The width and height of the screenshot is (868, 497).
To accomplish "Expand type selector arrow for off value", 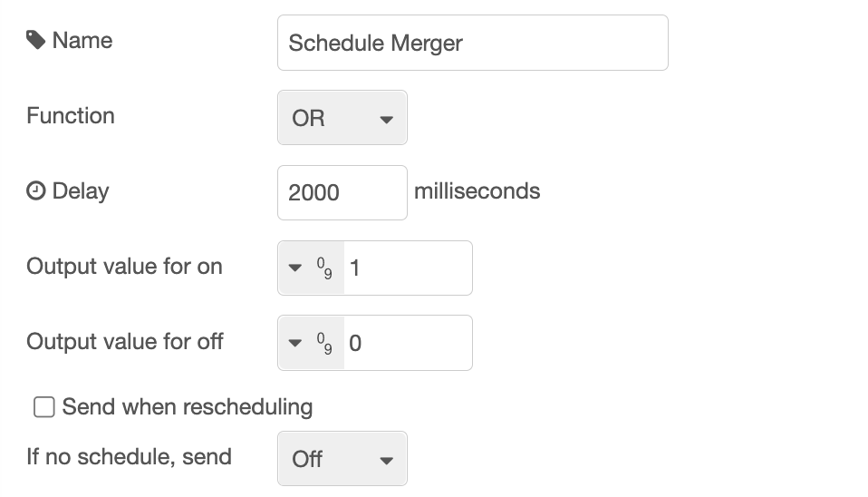I will click(294, 344).
